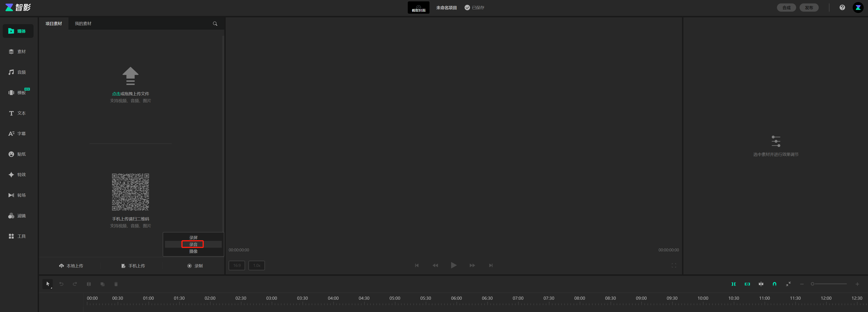This screenshot has height=312, width=868.
Task: Open the 滤镜 filters panel
Action: tap(18, 216)
